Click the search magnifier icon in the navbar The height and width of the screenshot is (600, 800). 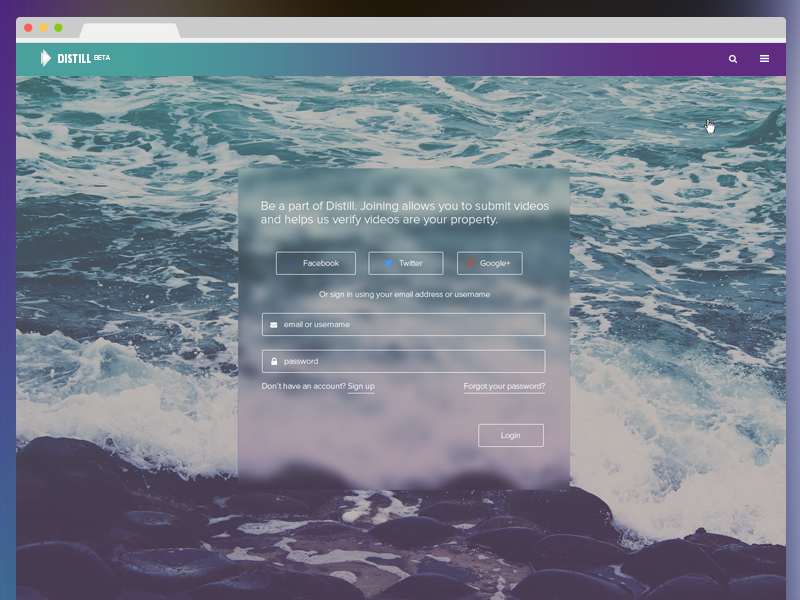click(732, 59)
